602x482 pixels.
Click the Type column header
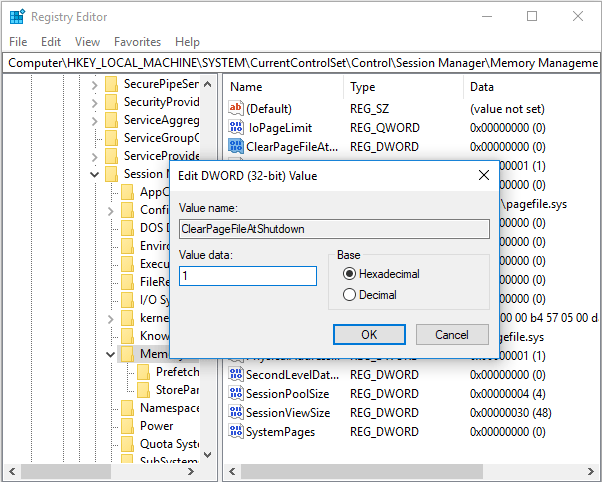coord(362,87)
